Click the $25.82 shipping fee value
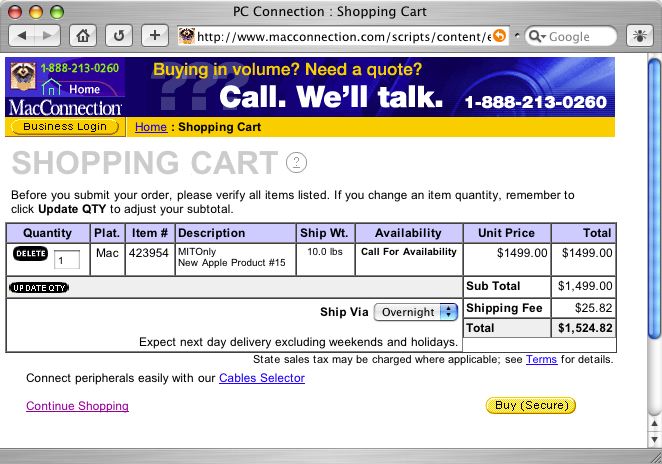 coord(593,308)
